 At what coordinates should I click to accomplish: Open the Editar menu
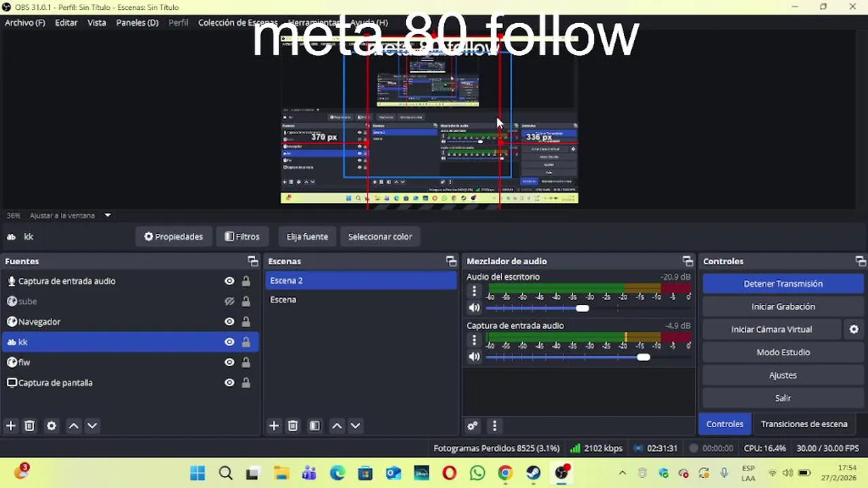click(66, 22)
